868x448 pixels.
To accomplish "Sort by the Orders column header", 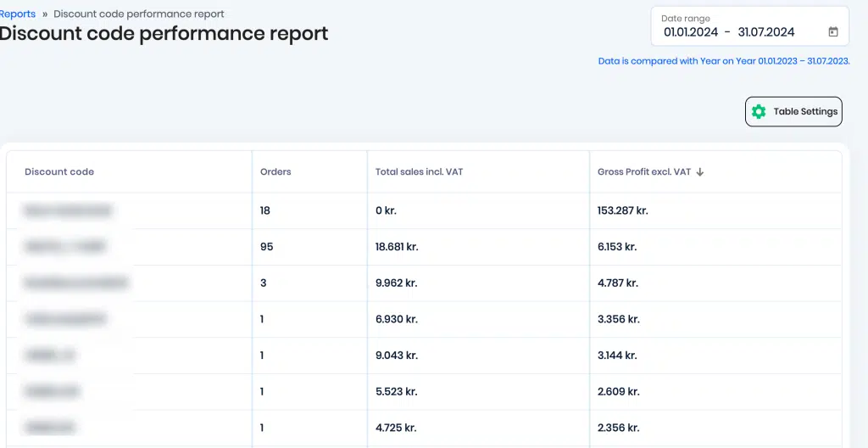I will click(275, 172).
